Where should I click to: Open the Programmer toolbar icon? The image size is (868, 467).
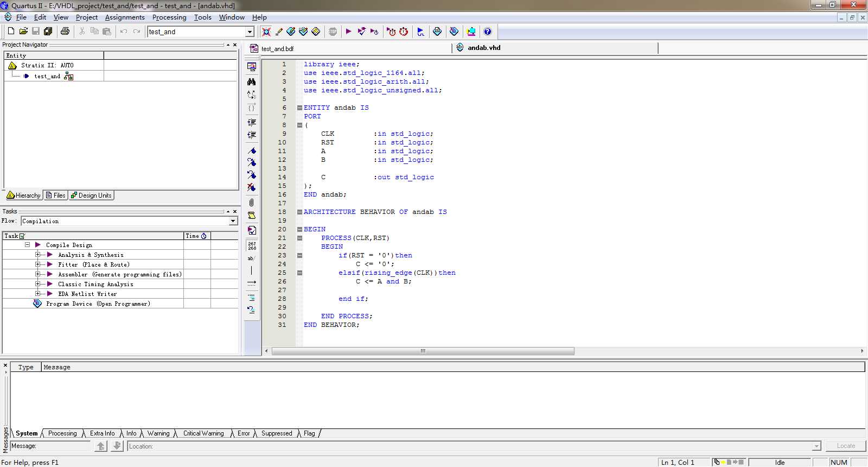pos(454,31)
